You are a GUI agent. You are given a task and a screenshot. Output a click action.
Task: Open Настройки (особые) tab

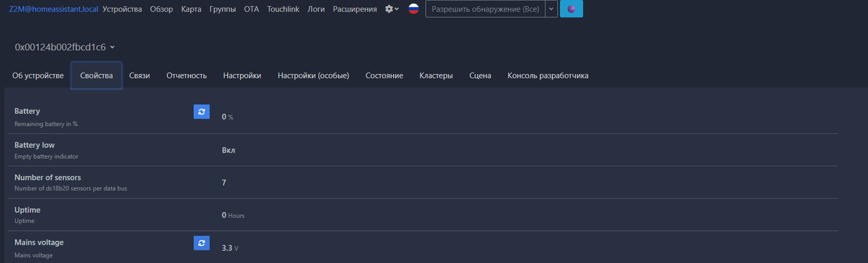313,76
